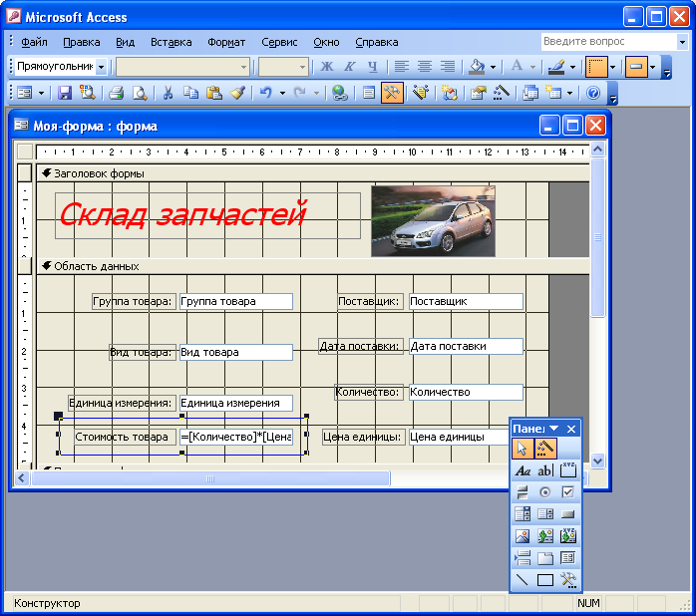
Task: Expand line/border color dropdown arrow
Action: (573, 67)
